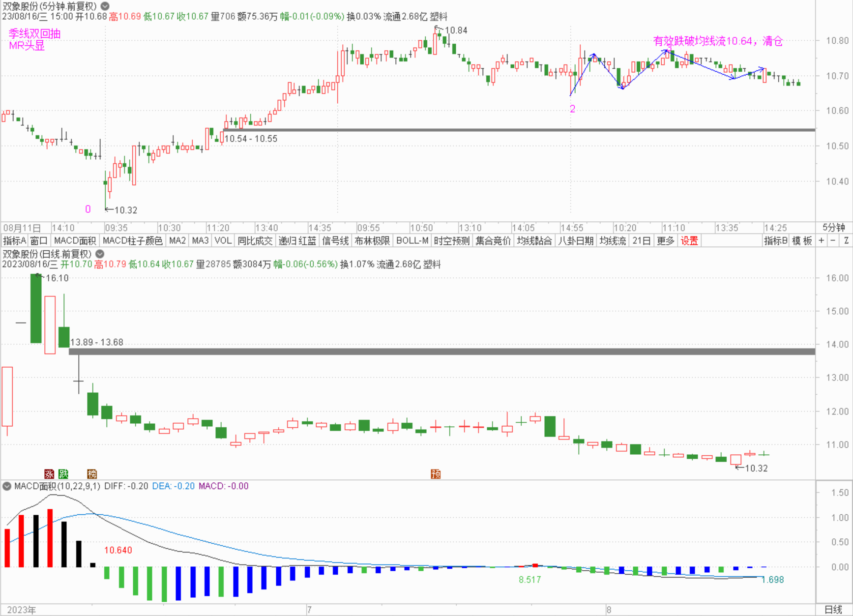Click the 5分钟 period selector
853x616 pixels.
[833, 228]
